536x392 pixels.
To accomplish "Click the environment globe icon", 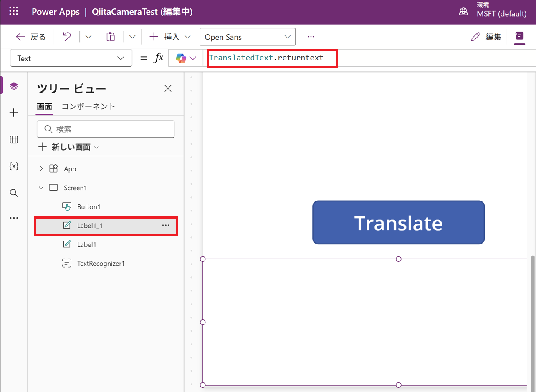I will coord(463,11).
